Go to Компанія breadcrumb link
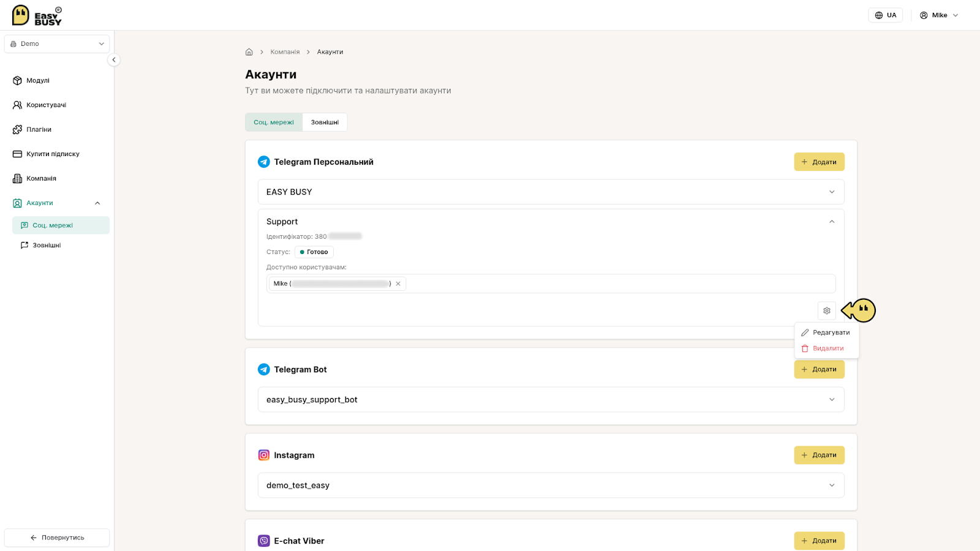 point(285,52)
